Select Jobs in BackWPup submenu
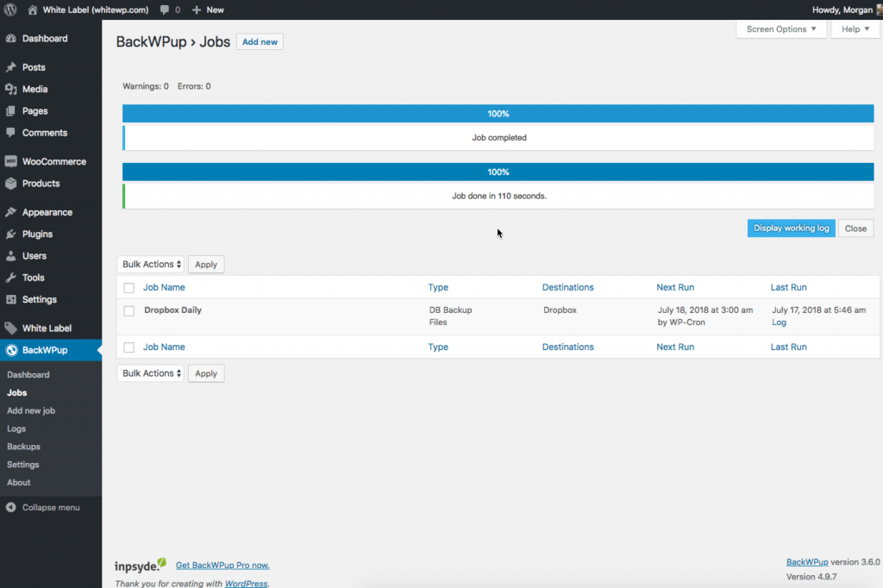883x588 pixels. (17, 392)
